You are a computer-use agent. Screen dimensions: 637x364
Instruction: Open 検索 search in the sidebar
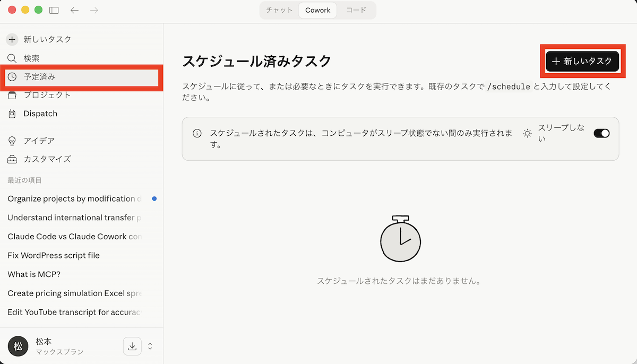coord(31,58)
